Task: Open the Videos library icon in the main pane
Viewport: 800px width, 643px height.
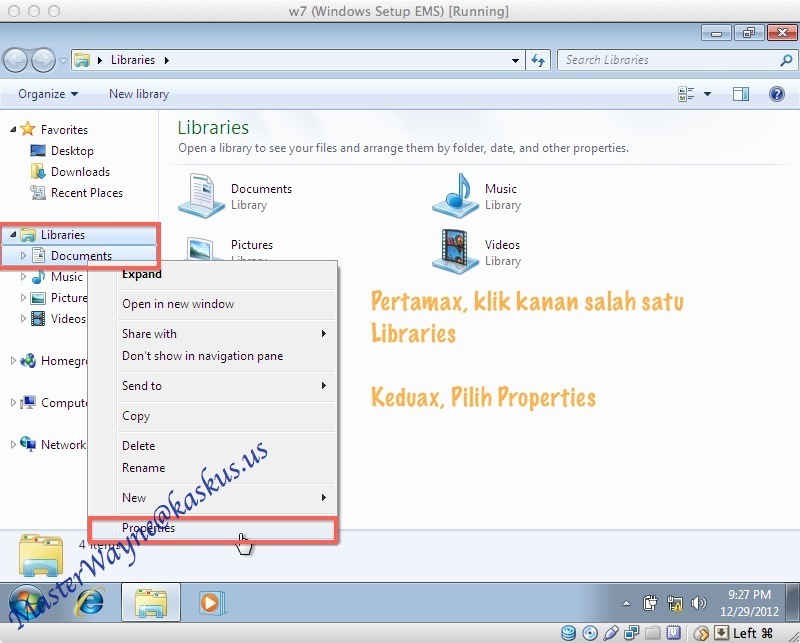Action: [x=455, y=252]
